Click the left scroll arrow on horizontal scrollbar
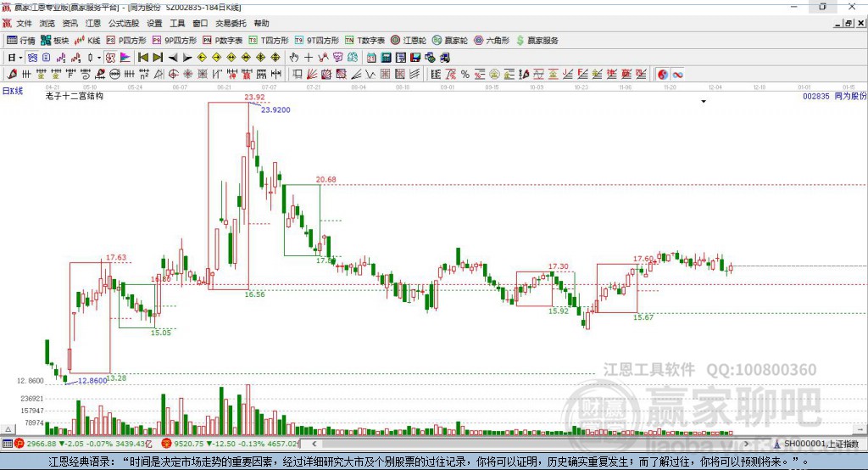868x470 pixels. (314, 444)
